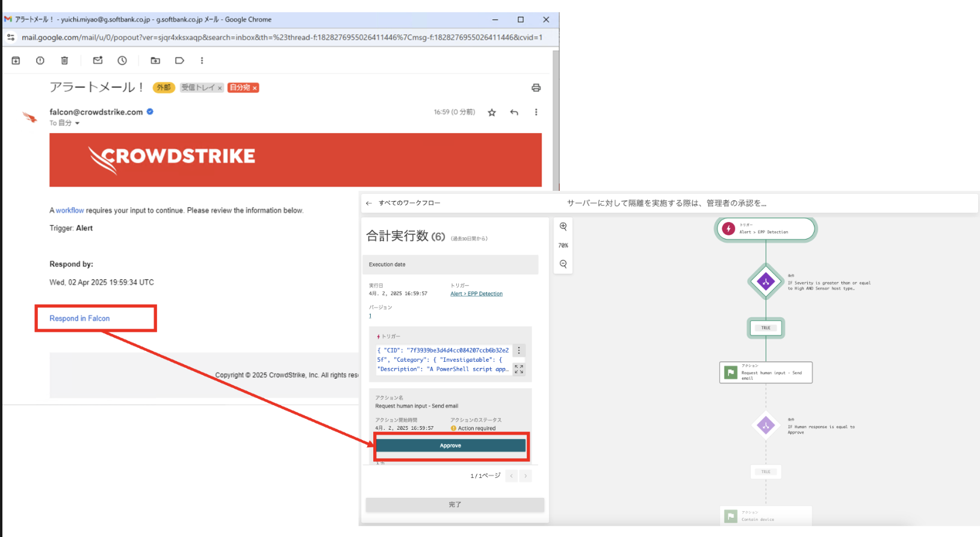This screenshot has width=980, height=537.
Task: Remove the 受信トレイ label
Action: click(x=220, y=88)
